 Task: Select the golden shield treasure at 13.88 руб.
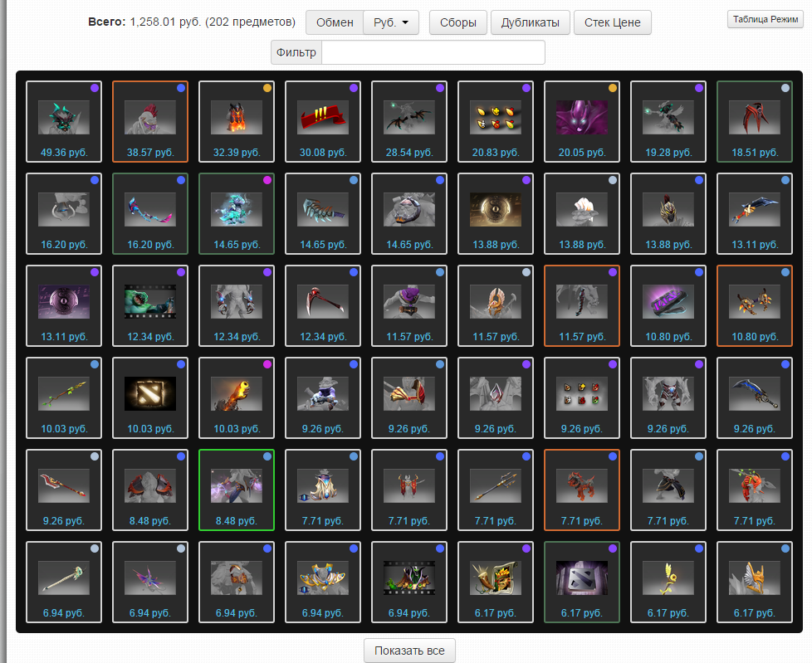click(x=496, y=214)
